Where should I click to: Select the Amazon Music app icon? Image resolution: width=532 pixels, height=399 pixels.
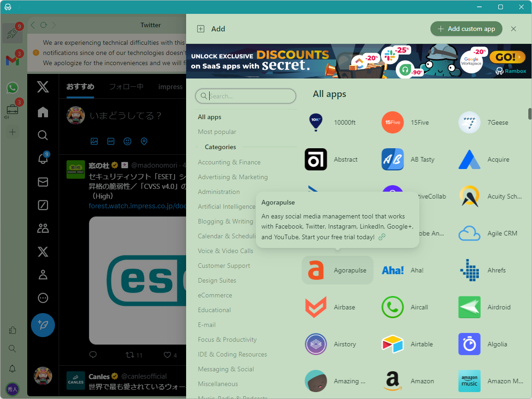(469, 381)
